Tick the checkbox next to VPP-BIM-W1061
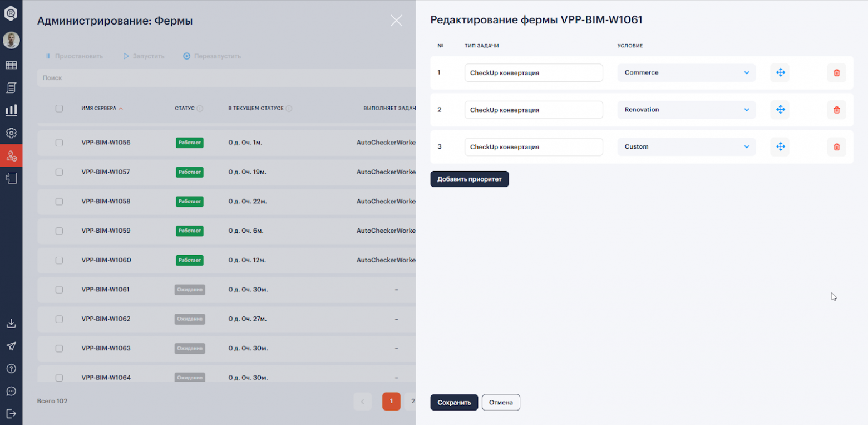The width and height of the screenshot is (868, 425). [59, 290]
